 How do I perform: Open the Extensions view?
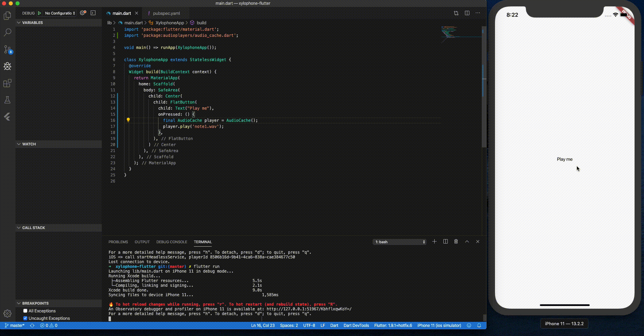pos(7,83)
